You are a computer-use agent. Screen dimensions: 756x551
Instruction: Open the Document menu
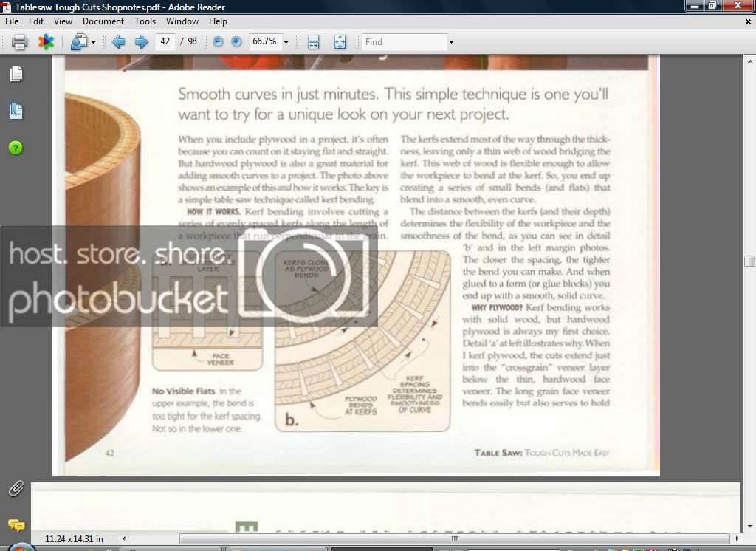tap(103, 21)
